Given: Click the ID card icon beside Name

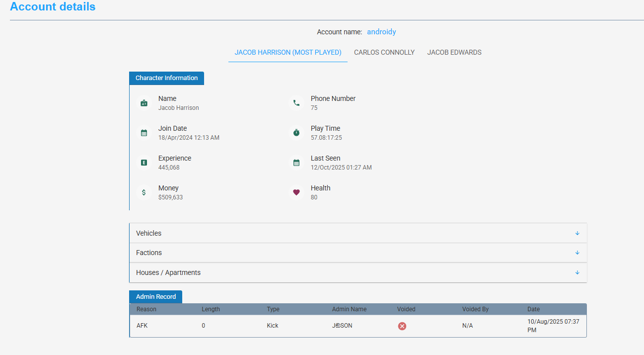Looking at the screenshot, I should click(x=144, y=103).
